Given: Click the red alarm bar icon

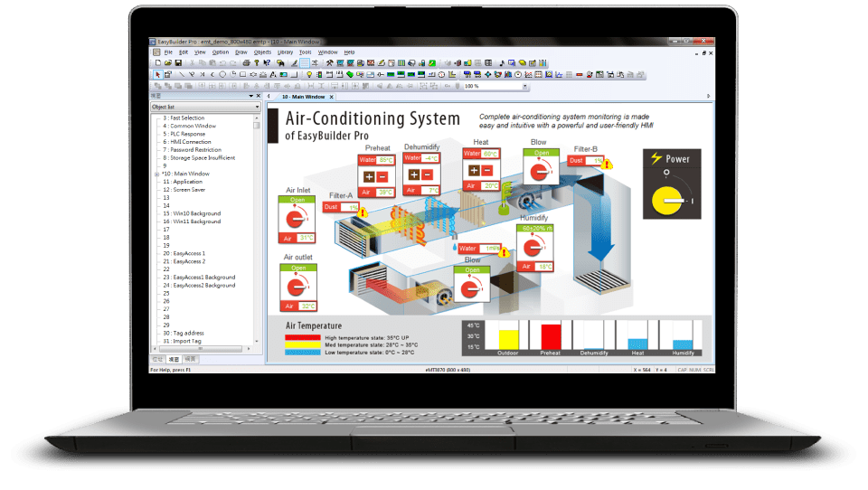Looking at the screenshot, I should tap(579, 74).
